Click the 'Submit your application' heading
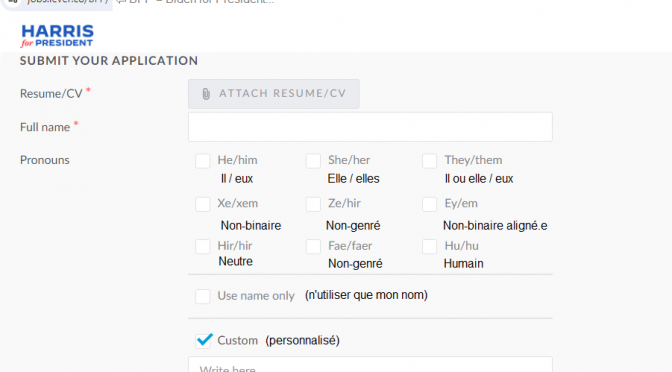This screenshot has width=672, height=372. (x=109, y=61)
